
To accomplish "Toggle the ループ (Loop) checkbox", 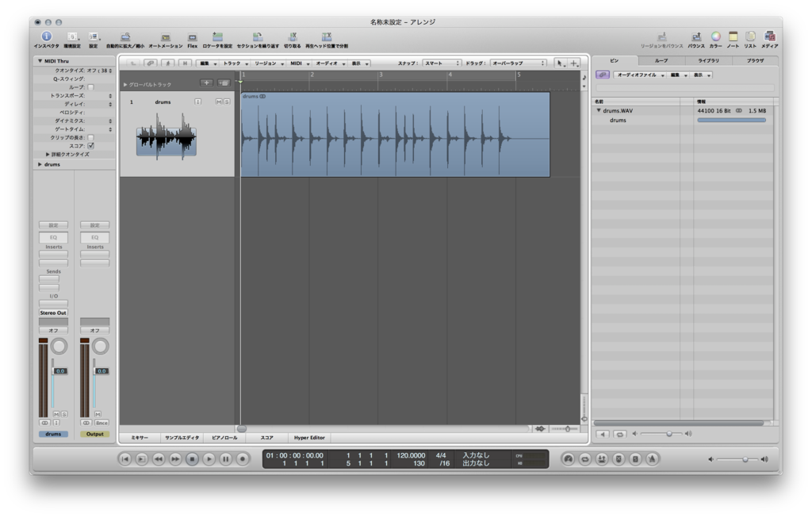I will coord(90,87).
